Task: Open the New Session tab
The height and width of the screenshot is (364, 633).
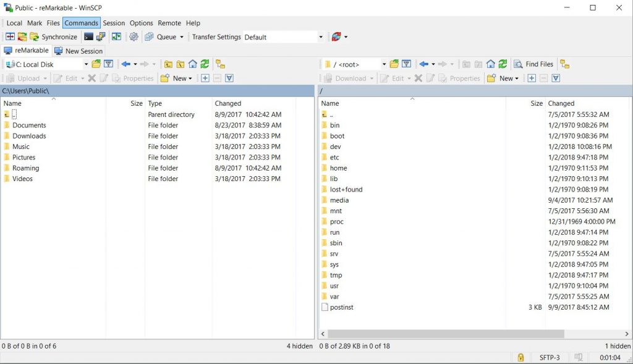Action: pos(79,51)
